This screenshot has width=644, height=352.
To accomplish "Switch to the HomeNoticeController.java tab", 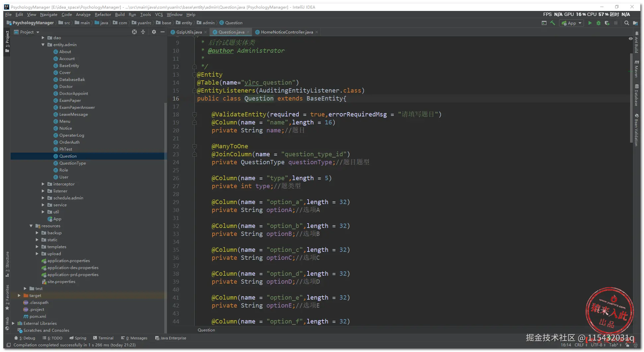I will click(286, 32).
